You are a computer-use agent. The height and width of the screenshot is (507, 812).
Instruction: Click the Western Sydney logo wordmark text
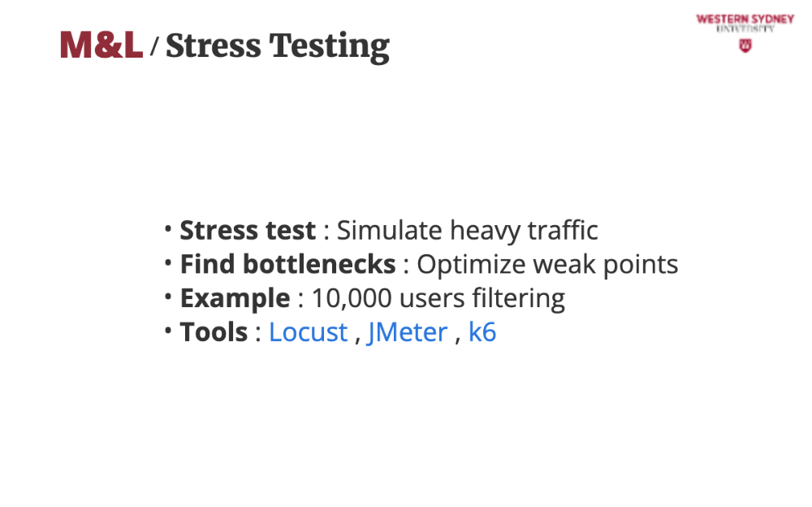coord(745,20)
